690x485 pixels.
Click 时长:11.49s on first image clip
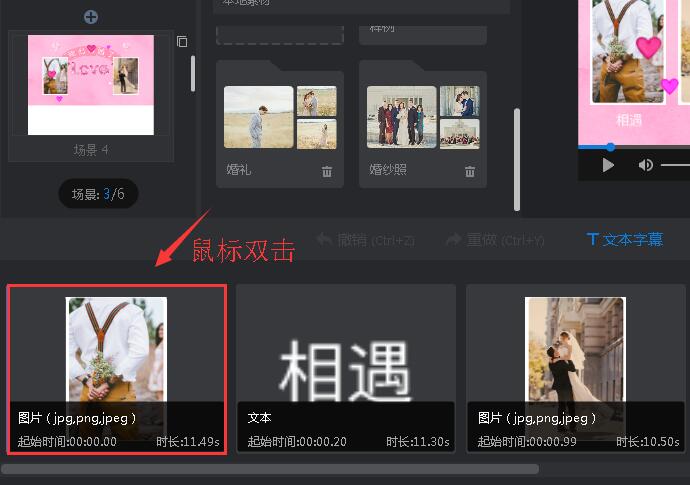click(188, 441)
